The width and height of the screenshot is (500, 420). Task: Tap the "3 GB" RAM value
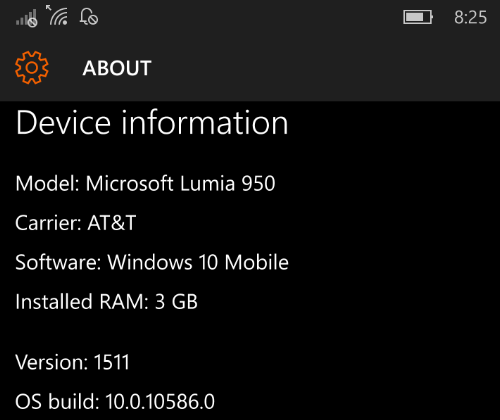pos(176,301)
